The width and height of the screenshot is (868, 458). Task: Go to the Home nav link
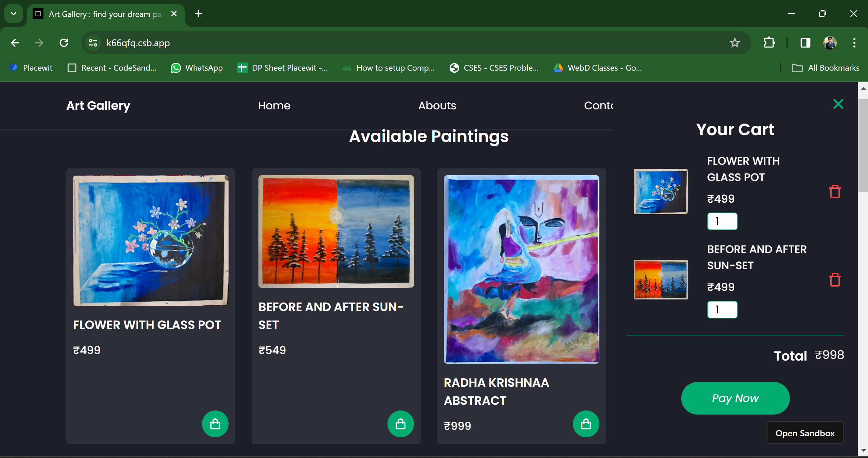[x=274, y=106]
